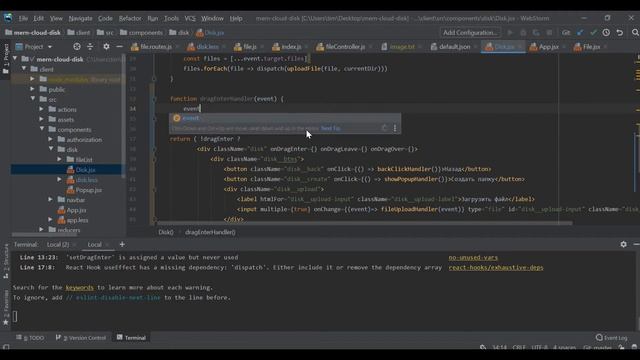Image resolution: width=640 pixels, height=360 pixels.
Task: Open the Structure sidebar tab
Action: point(6,261)
